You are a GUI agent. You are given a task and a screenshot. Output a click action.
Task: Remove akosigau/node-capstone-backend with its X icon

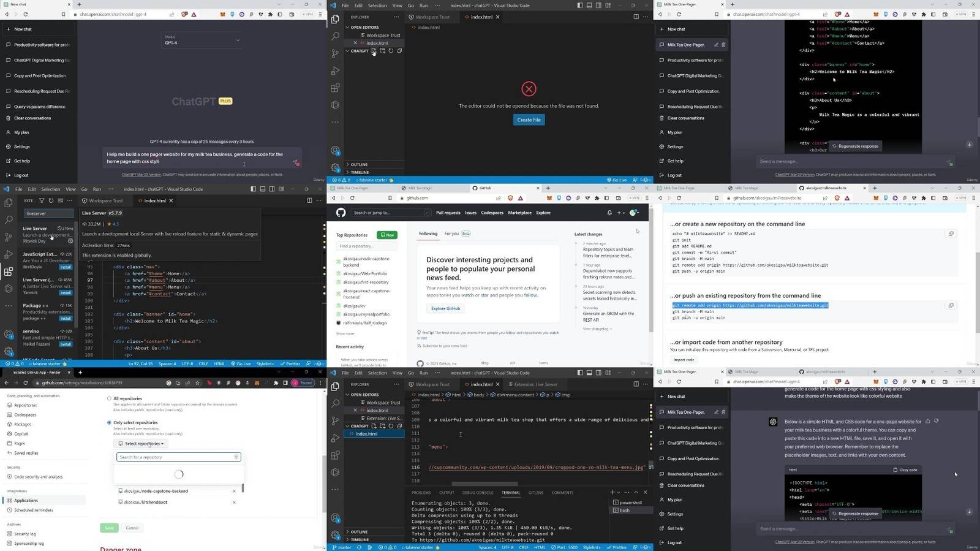pyautogui.click(x=234, y=491)
